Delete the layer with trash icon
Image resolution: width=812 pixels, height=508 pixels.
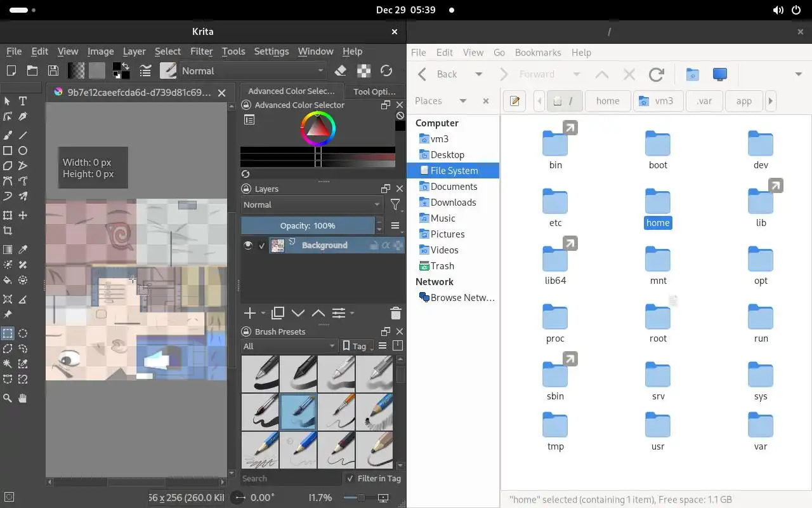tap(396, 313)
